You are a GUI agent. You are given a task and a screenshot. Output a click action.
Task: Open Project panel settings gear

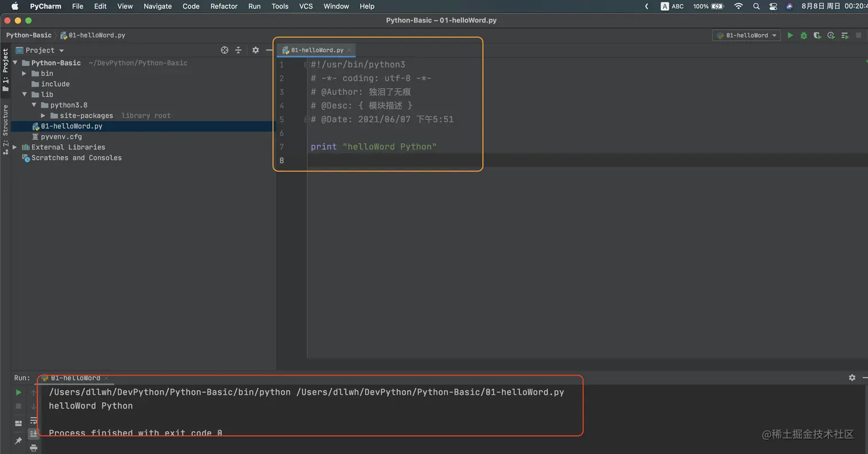(255, 50)
